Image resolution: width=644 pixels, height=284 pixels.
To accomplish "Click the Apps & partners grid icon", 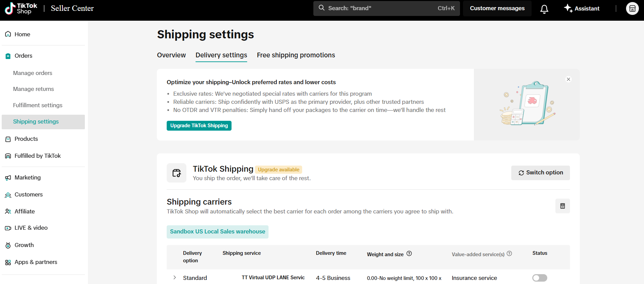I will click(8, 262).
